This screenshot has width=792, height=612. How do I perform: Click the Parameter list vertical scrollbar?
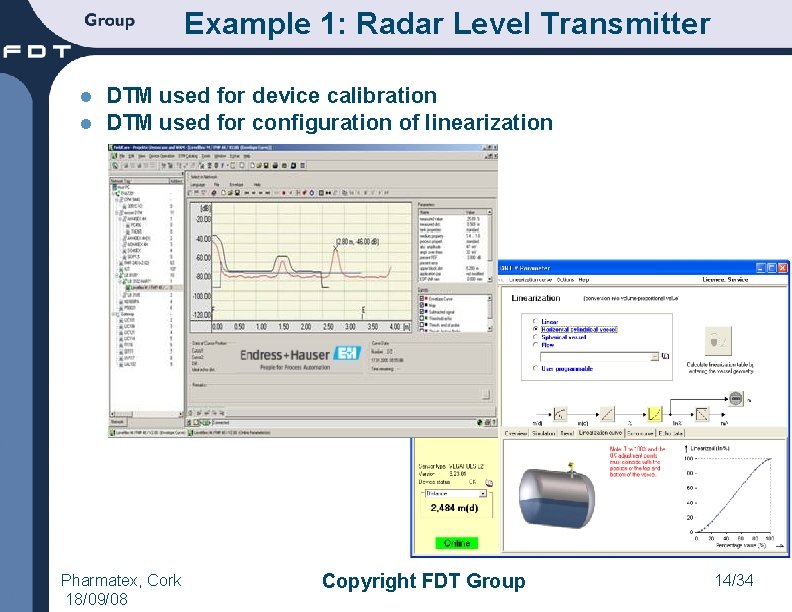pyautogui.click(x=489, y=245)
